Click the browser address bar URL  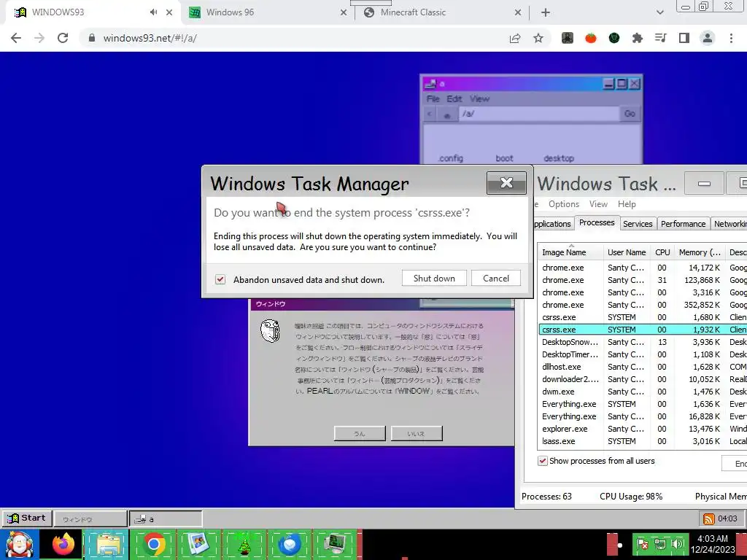click(x=150, y=38)
